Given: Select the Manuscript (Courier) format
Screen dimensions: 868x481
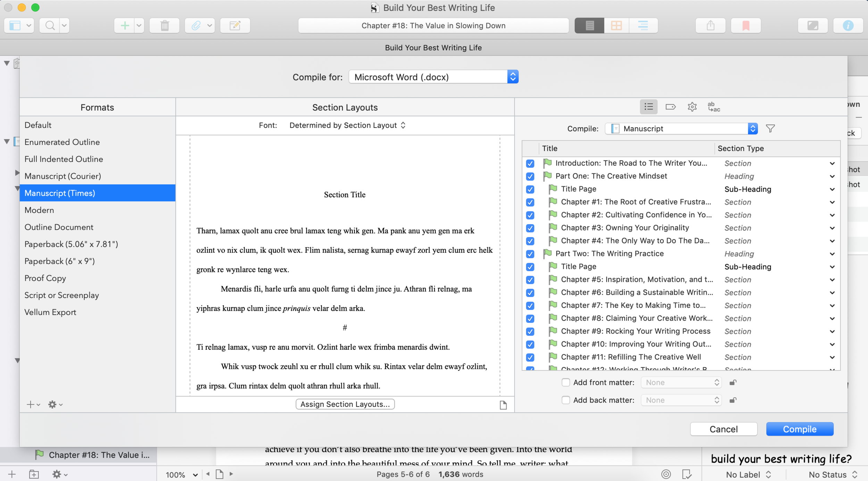Looking at the screenshot, I should click(x=98, y=176).
